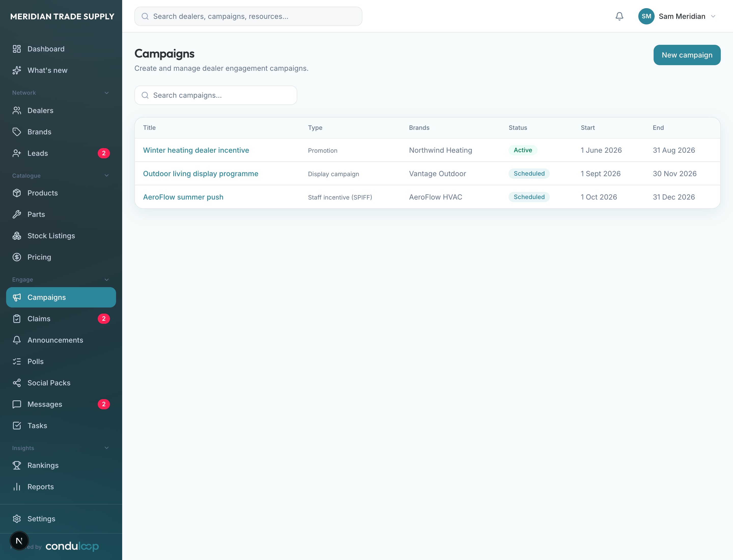This screenshot has width=733, height=560.
Task: Open Dealers via the people icon
Action: click(x=17, y=110)
